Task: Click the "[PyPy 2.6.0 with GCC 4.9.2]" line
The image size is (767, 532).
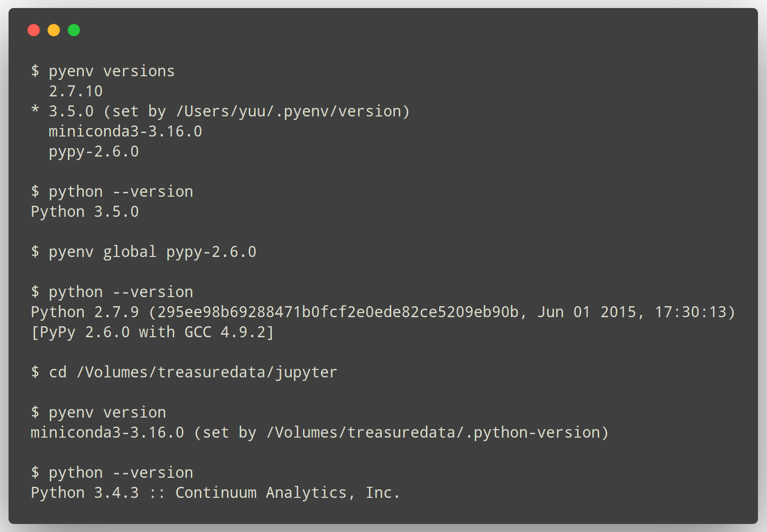Action: click(152, 332)
